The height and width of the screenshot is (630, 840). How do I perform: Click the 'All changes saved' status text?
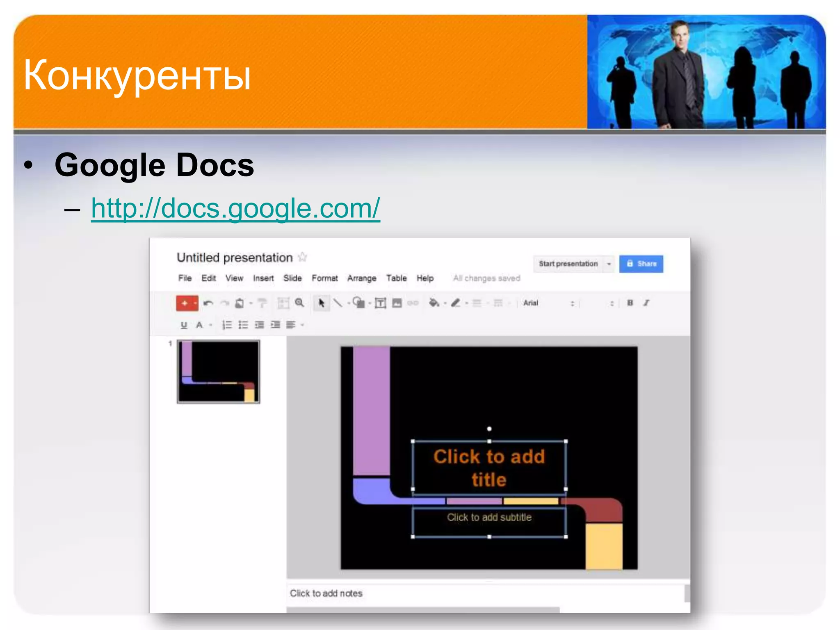coord(487,278)
